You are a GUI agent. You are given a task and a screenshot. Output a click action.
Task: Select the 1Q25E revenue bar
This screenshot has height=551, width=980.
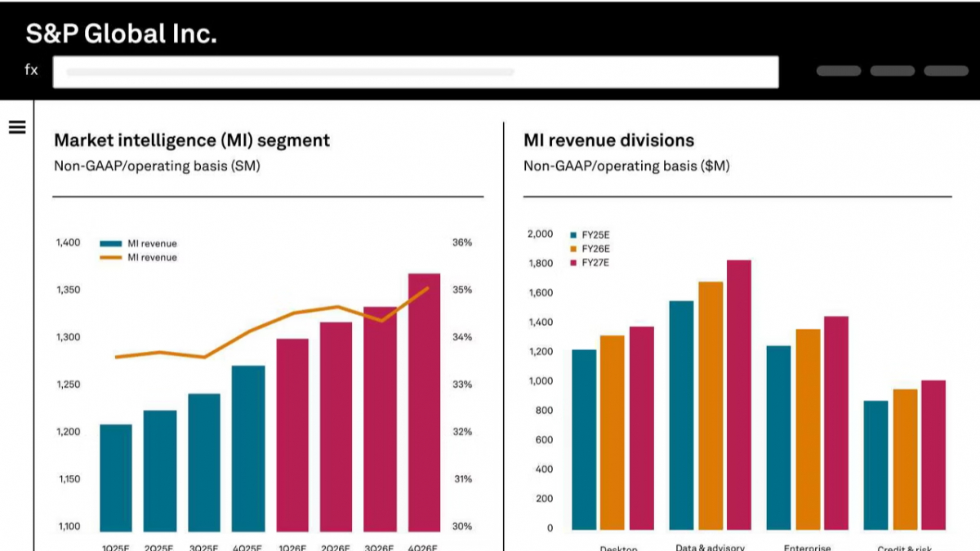click(x=116, y=478)
